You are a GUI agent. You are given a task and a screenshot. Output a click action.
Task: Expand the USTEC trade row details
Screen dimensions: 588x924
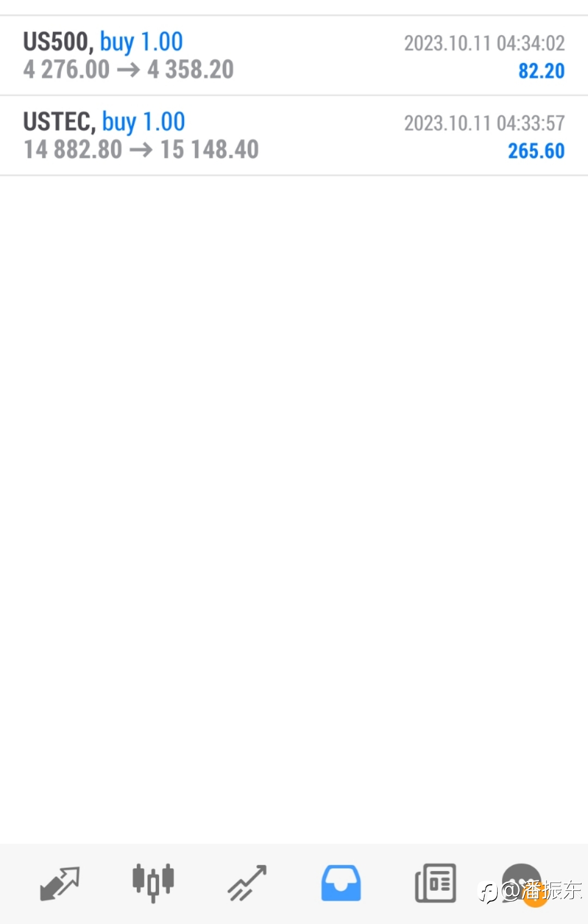(x=294, y=135)
